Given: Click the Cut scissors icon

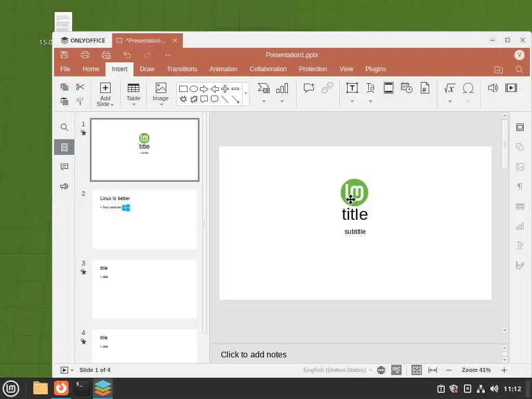Looking at the screenshot, I should pyautogui.click(x=80, y=87).
